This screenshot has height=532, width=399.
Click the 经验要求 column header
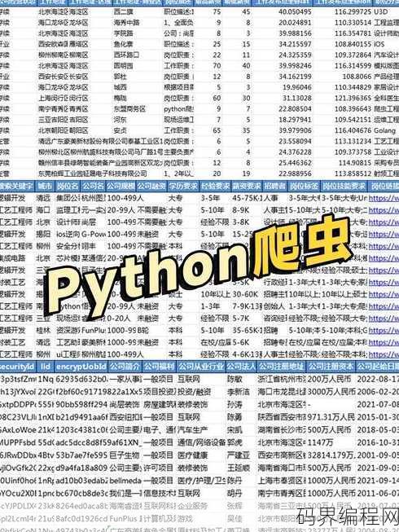tap(215, 186)
